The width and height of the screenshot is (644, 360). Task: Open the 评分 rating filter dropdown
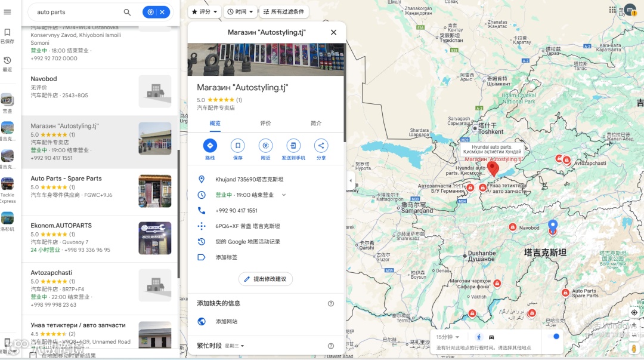(x=205, y=11)
